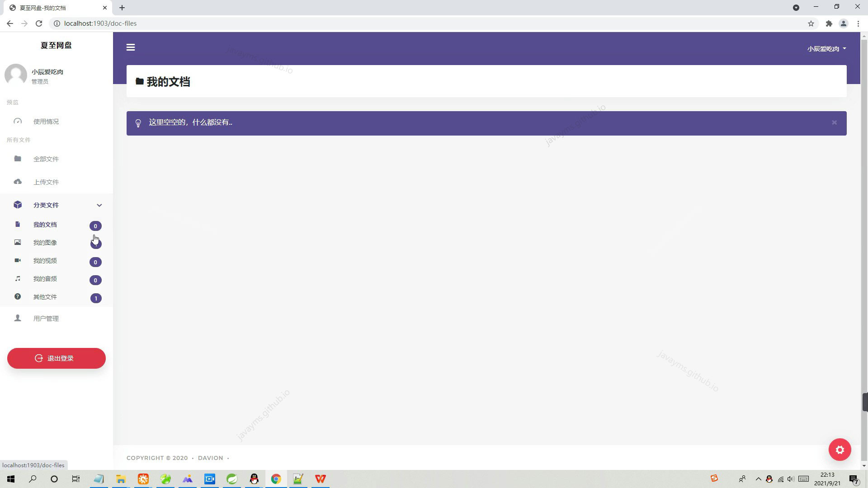Click the cloud upload icon for 上传文件
Viewport: 868px width, 488px height.
click(x=18, y=182)
